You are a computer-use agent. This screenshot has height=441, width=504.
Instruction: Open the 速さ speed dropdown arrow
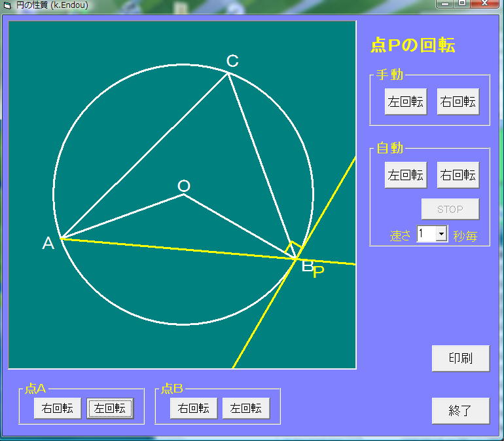click(x=442, y=233)
